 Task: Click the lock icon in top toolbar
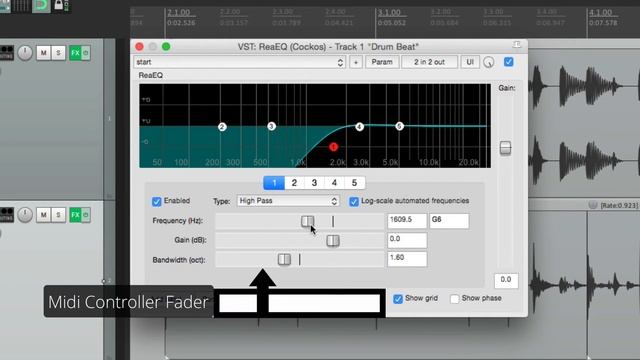tap(58, 5)
